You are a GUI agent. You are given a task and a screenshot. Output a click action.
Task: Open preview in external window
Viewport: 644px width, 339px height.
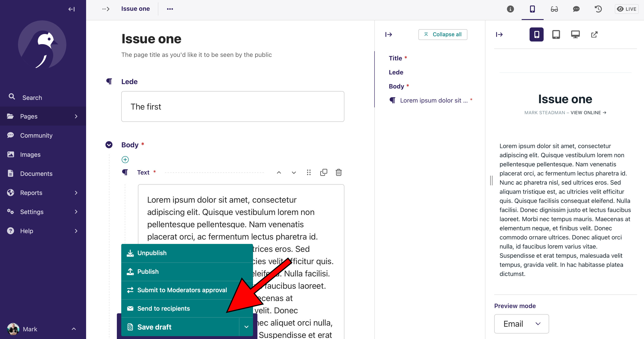(x=595, y=34)
